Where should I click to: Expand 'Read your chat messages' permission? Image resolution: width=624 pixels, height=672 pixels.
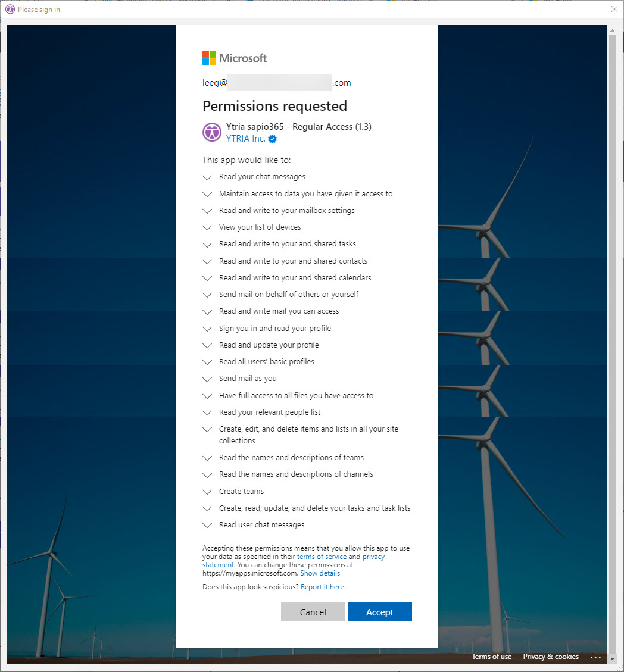click(207, 177)
